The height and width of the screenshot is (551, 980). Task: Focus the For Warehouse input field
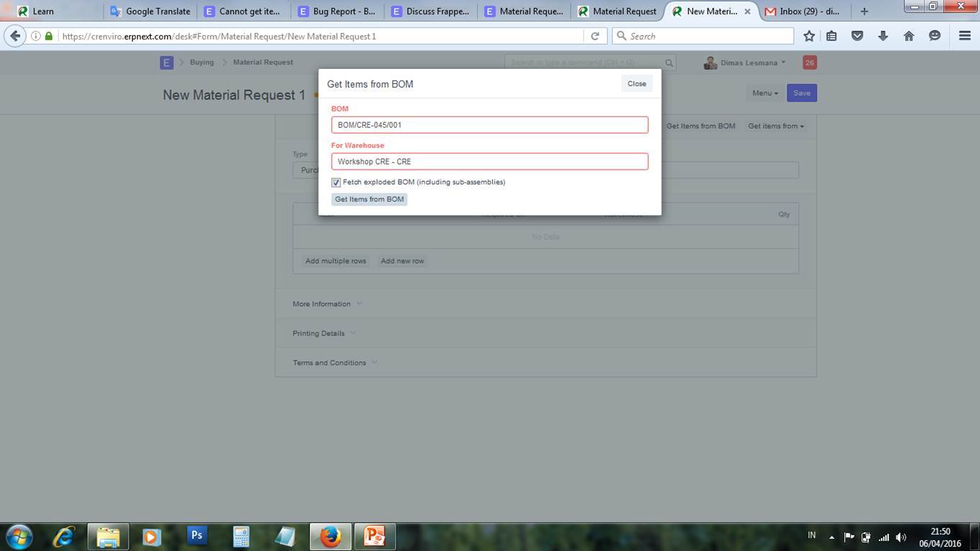tap(489, 162)
